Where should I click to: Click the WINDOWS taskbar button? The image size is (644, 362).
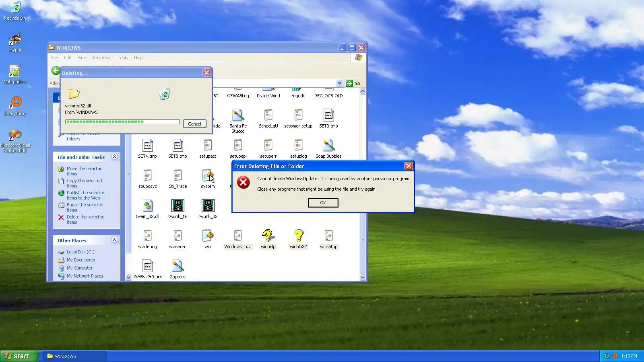[75, 356]
